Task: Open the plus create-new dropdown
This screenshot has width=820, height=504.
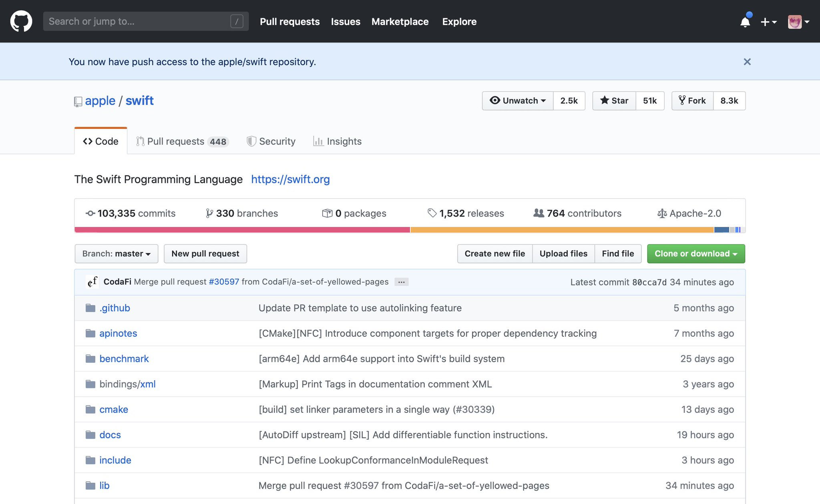Action: [768, 22]
